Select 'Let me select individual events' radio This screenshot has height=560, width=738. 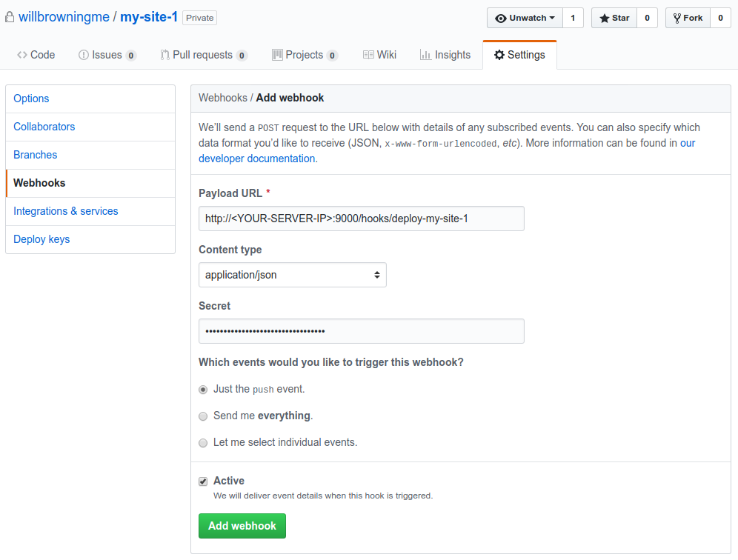[x=203, y=443]
